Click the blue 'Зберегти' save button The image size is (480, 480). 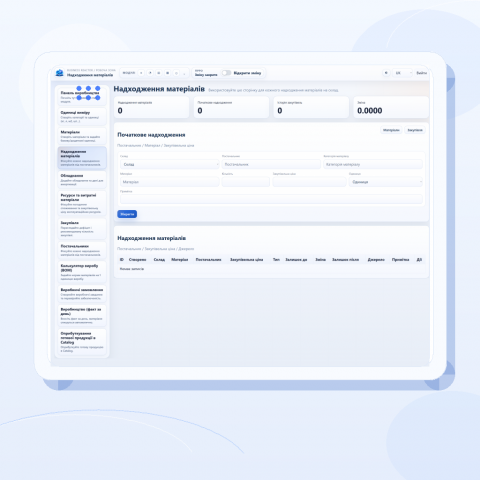(x=127, y=214)
